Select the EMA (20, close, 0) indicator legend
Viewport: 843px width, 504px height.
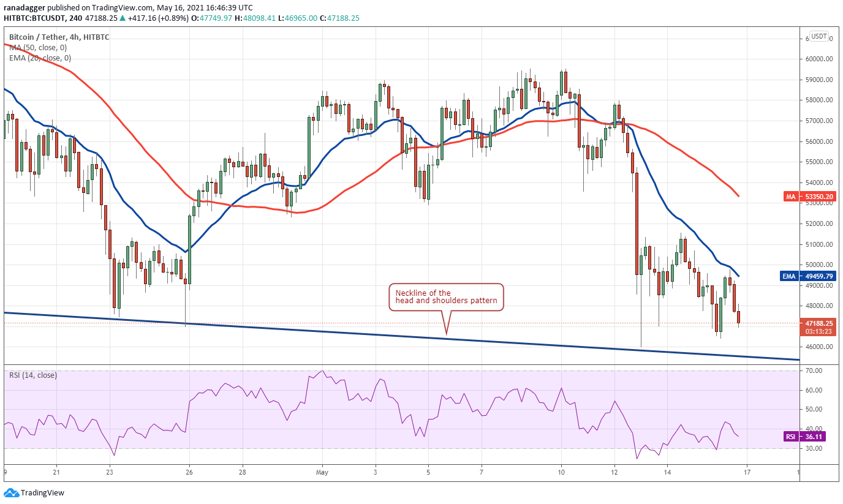coord(40,58)
